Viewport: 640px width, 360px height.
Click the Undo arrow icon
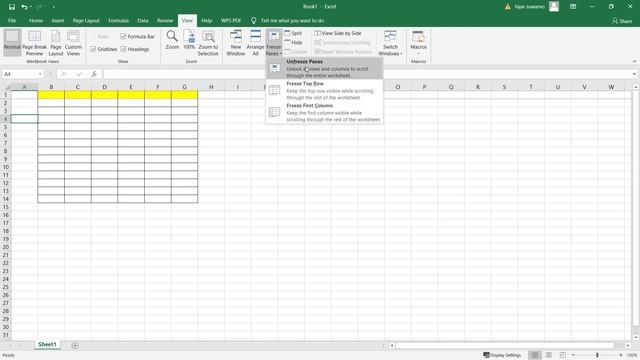[24, 7]
